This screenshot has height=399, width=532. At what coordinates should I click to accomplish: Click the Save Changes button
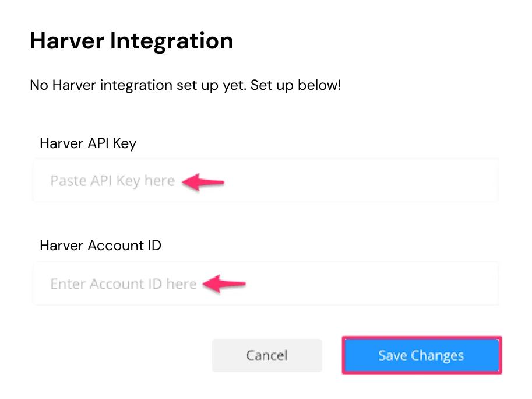click(x=421, y=355)
